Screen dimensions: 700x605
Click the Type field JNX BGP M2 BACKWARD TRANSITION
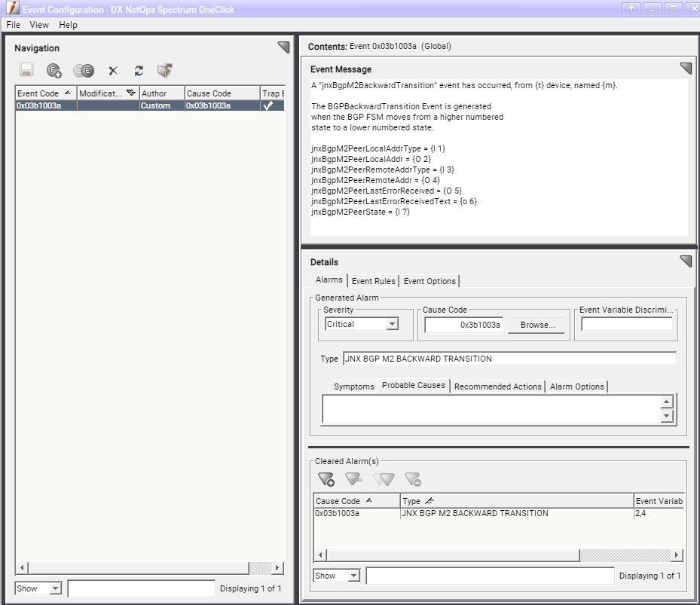coord(509,359)
